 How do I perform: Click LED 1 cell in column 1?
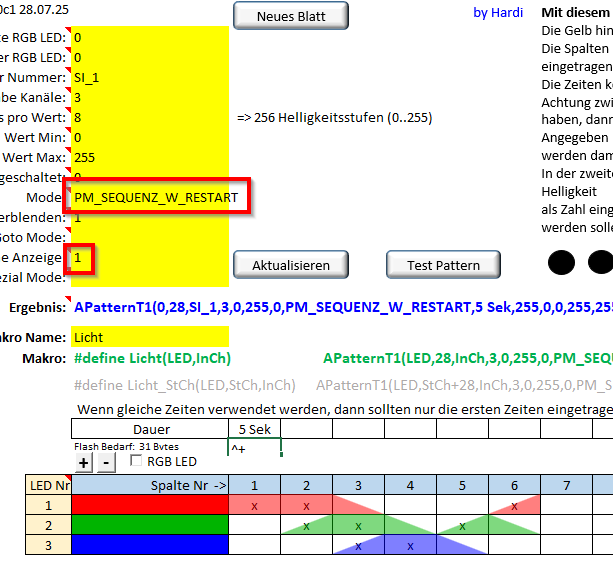pos(254,505)
